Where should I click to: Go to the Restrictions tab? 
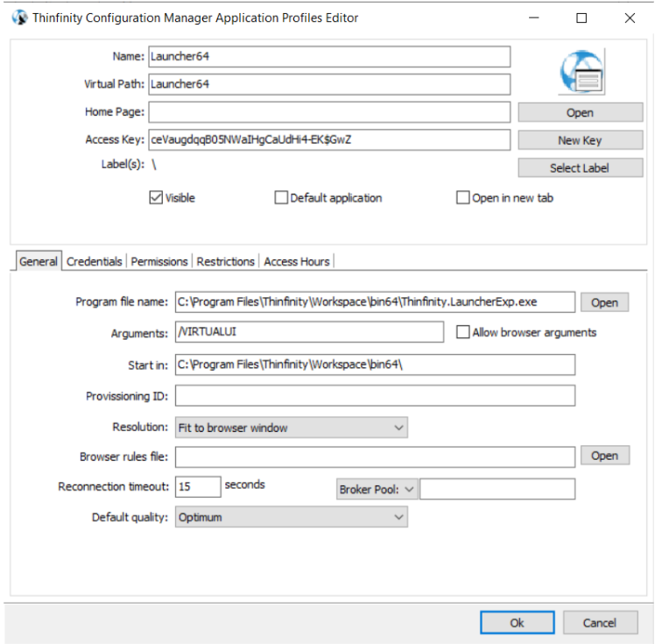pyautogui.click(x=226, y=262)
